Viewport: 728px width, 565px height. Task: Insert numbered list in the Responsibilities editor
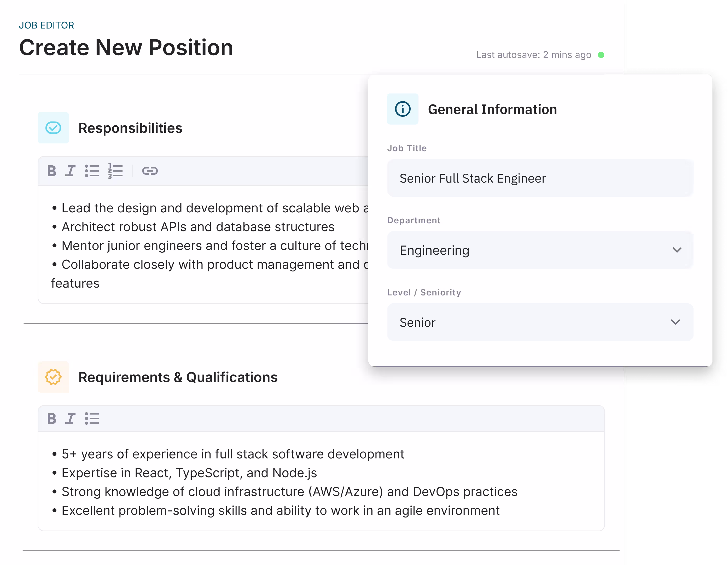[x=115, y=171]
